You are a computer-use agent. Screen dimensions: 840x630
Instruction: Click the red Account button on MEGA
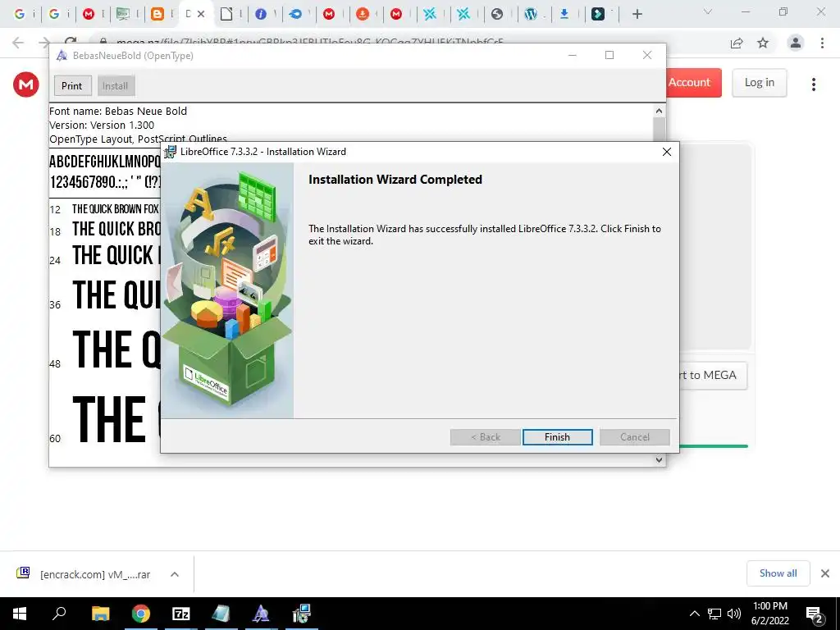pyautogui.click(x=694, y=83)
